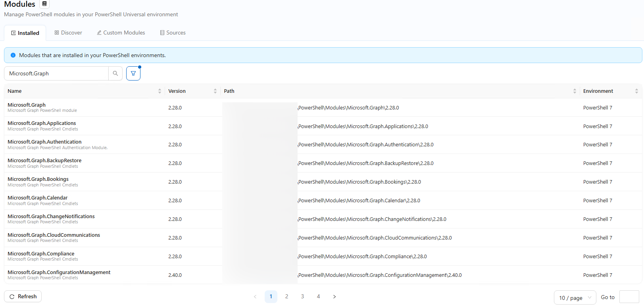Click previous page arrow
This screenshot has width=644, height=307.
[x=255, y=297]
